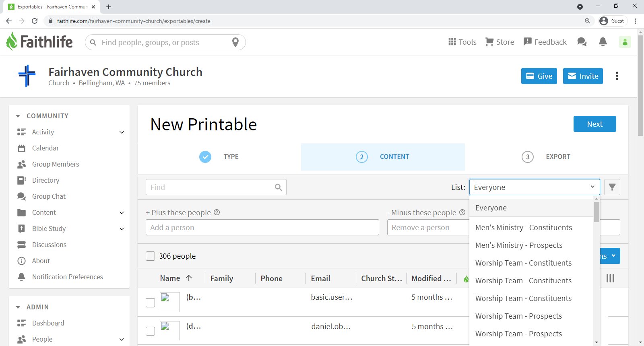644x346 pixels.
Task: Open the Feedback link
Action: (x=545, y=42)
